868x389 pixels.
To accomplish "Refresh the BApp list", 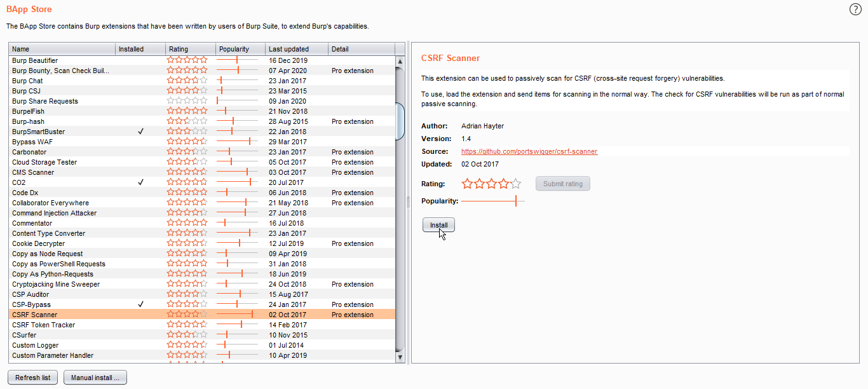I will coord(33,378).
